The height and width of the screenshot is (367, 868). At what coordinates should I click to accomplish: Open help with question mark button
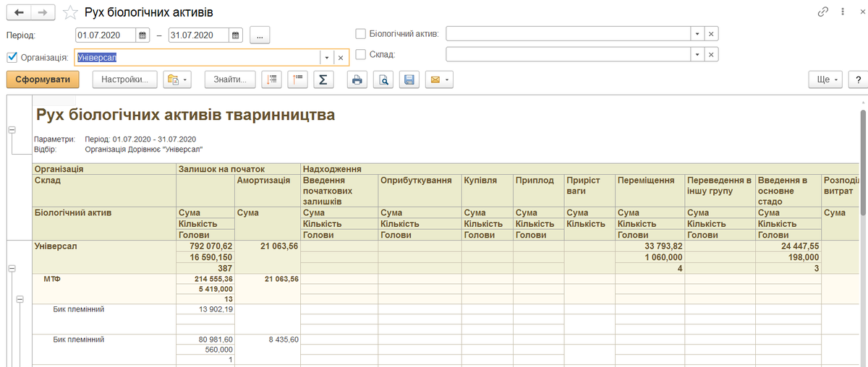pyautogui.click(x=858, y=80)
